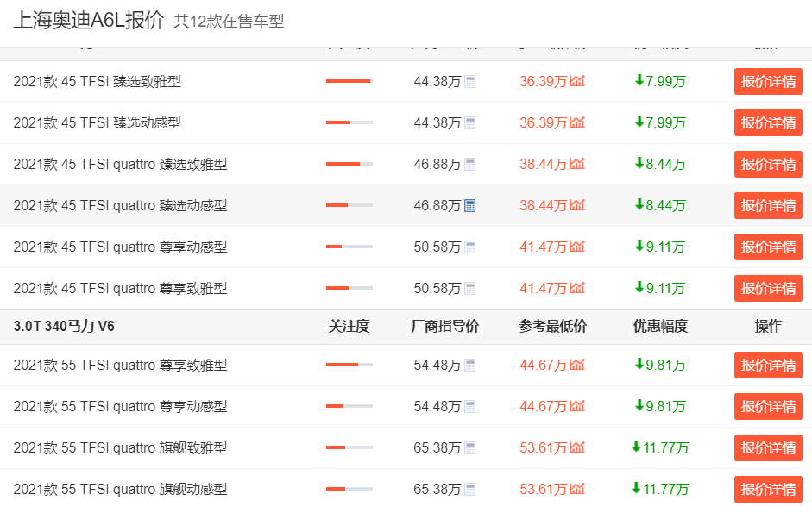Image resolution: width=812 pixels, height=519 pixels.
Task: Open 报价详情 for 55 TFSI quattro 尊享致雅型
Action: point(768,366)
